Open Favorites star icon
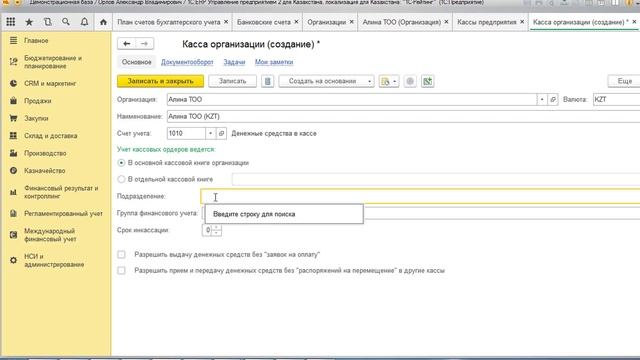The image size is (640, 360). 29,22
